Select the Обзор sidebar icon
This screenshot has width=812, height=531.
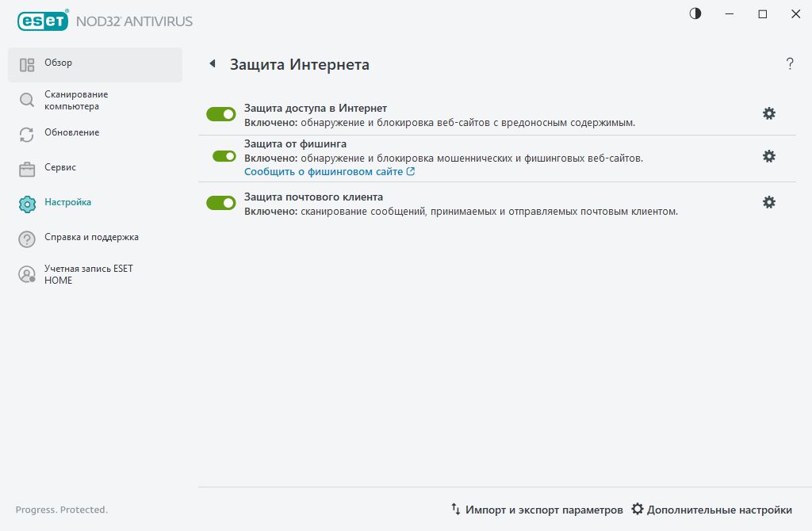pos(26,63)
